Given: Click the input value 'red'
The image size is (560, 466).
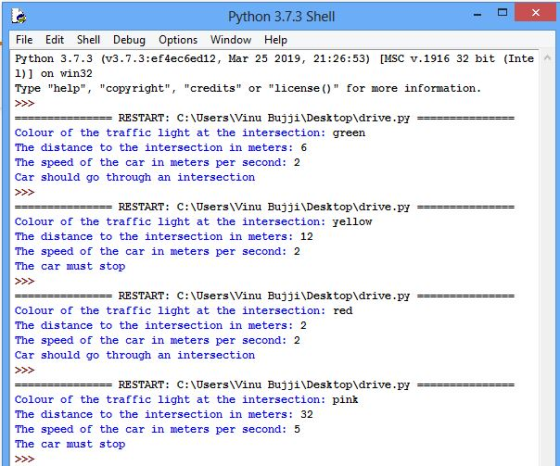Looking at the screenshot, I should click(x=343, y=311).
